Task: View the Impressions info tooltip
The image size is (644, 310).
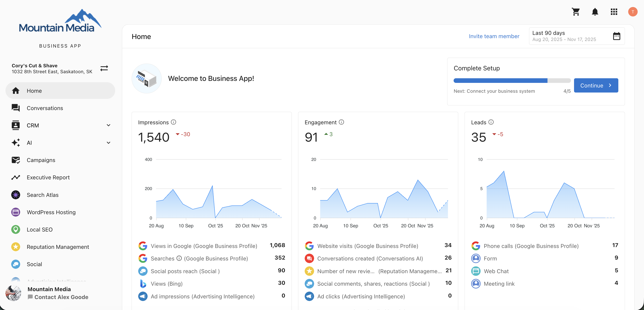Action: (174, 122)
